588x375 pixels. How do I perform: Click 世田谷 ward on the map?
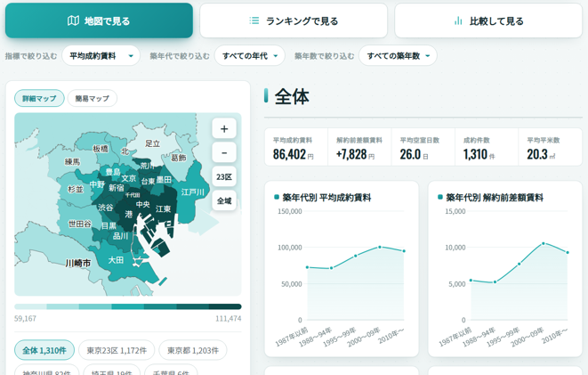coord(79,224)
